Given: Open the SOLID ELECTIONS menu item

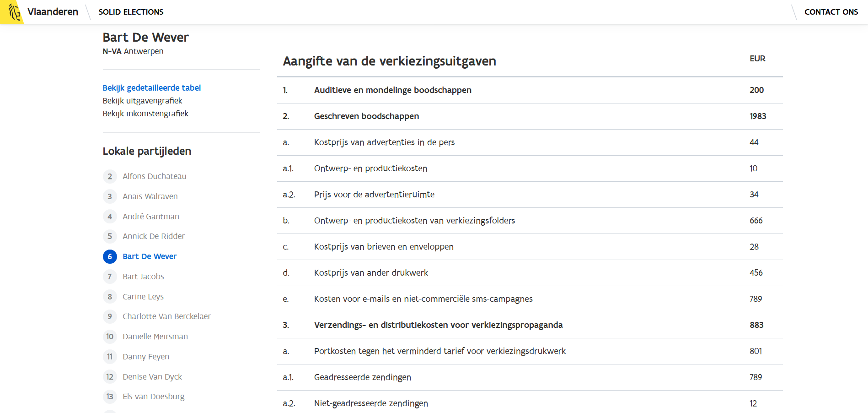Looking at the screenshot, I should click(131, 12).
